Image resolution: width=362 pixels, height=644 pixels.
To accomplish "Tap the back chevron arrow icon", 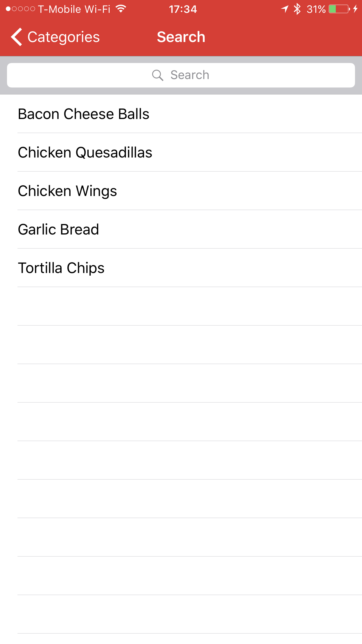I will 16,37.
